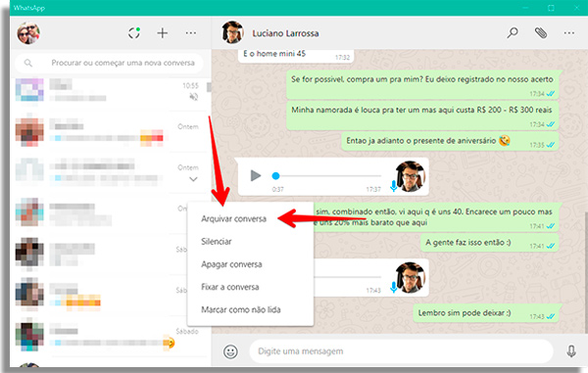The width and height of the screenshot is (588, 373).
Task: Click the contact name 'Luciano Larrossa'
Action: pos(285,33)
